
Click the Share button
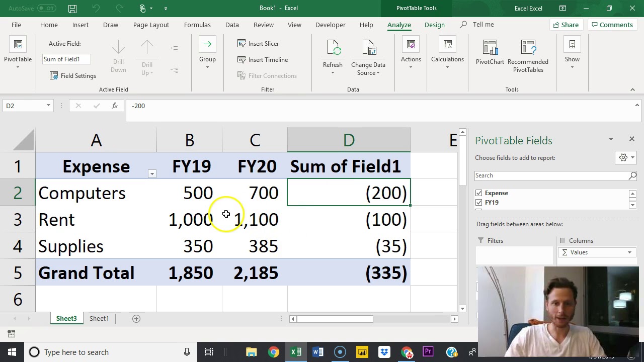tap(566, 25)
